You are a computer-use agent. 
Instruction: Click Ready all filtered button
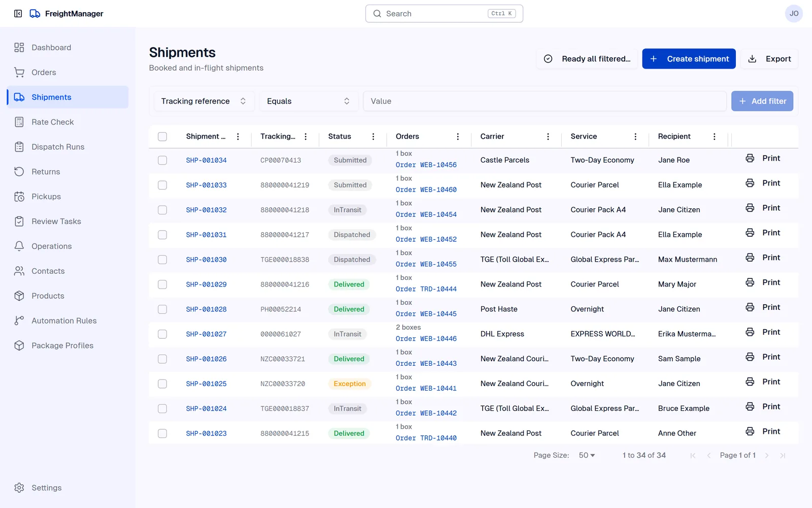point(587,59)
